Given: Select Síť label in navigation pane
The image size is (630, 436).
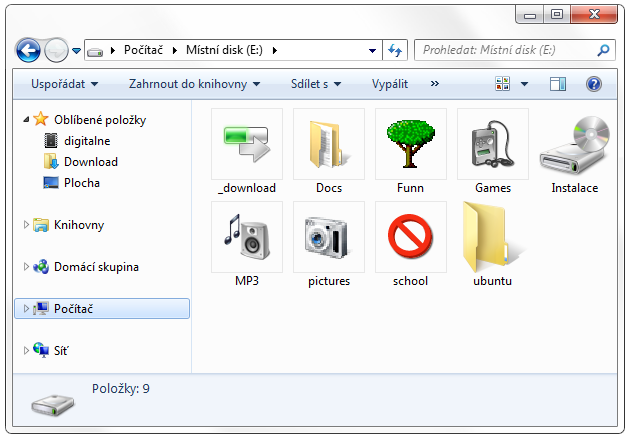Looking at the screenshot, I should tap(61, 350).
